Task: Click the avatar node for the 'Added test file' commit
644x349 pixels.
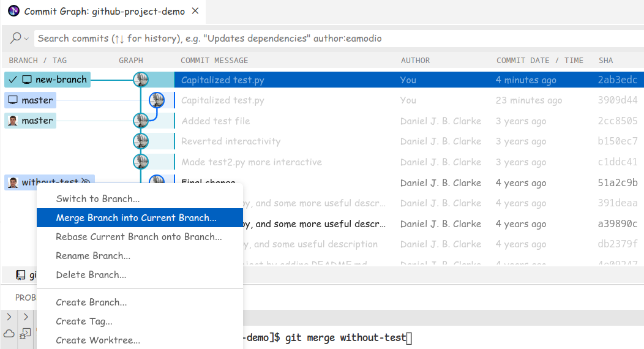Action: click(141, 121)
